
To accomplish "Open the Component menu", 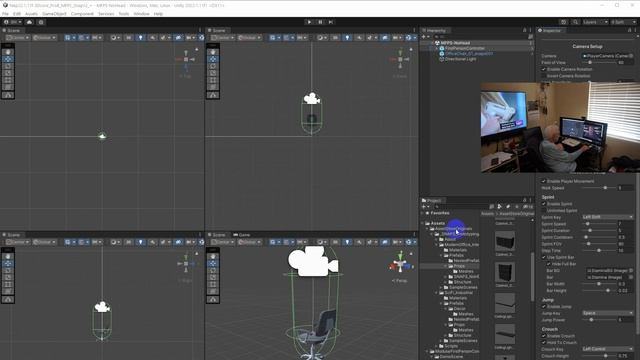I will pos(82,13).
